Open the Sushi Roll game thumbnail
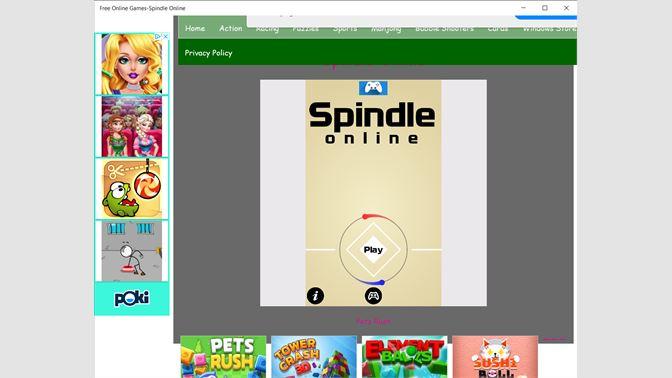Viewport: 672px width, 378px height. click(495, 357)
